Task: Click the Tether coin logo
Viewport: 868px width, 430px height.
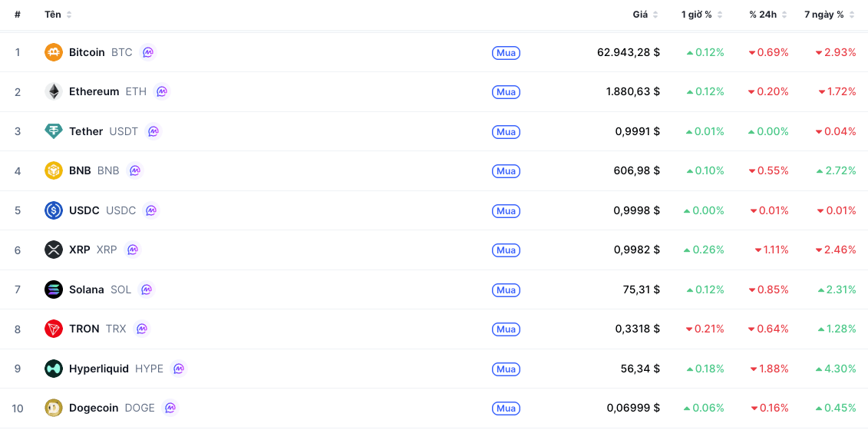Action: coord(54,131)
